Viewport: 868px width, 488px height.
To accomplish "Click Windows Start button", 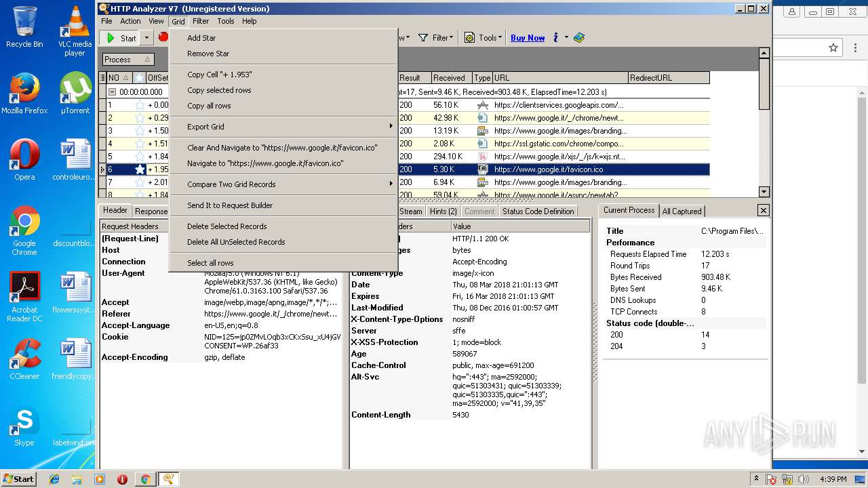I will coord(18,479).
